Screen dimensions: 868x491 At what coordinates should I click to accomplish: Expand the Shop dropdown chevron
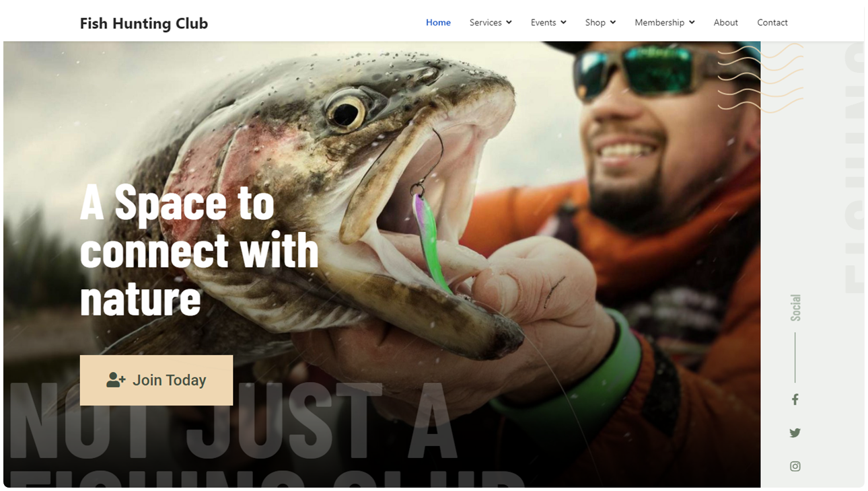[x=612, y=22]
